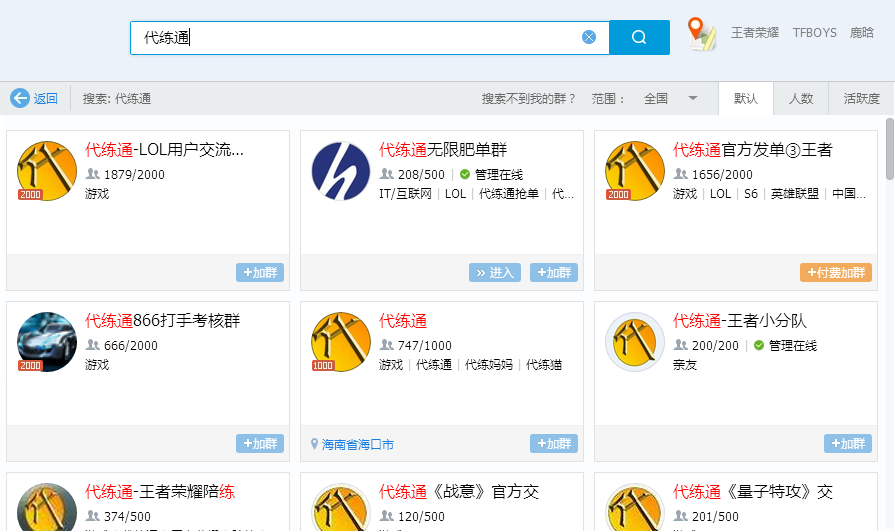Open the 代练通866打手考核群 car avatar
Image resolution: width=895 pixels, height=532 pixels.
(x=47, y=342)
